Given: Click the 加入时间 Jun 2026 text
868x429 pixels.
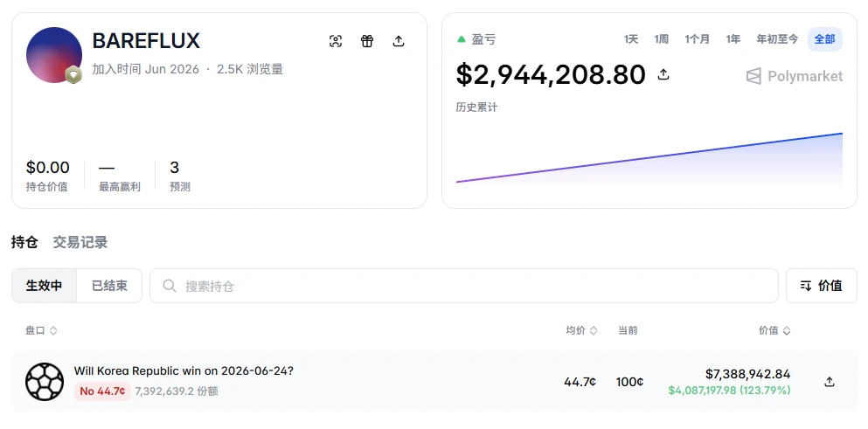Looking at the screenshot, I should coord(146,69).
